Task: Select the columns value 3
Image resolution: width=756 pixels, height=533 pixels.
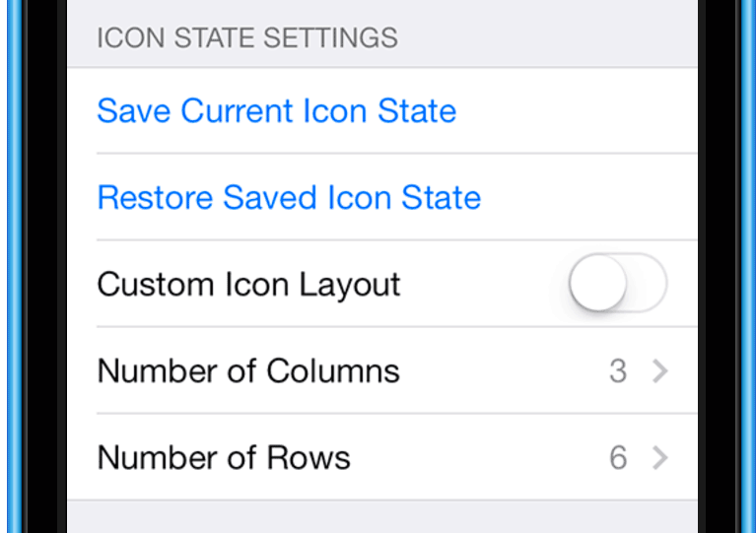Action: coord(618,370)
